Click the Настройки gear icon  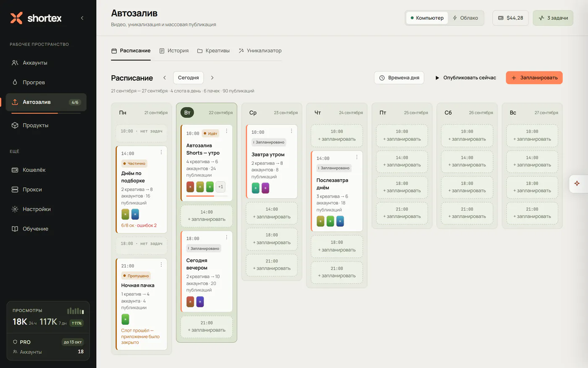(x=15, y=209)
